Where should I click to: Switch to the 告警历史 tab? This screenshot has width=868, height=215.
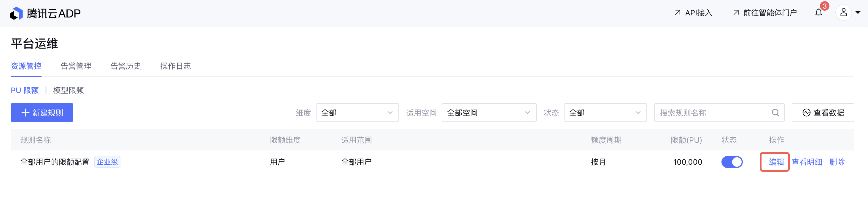point(126,66)
